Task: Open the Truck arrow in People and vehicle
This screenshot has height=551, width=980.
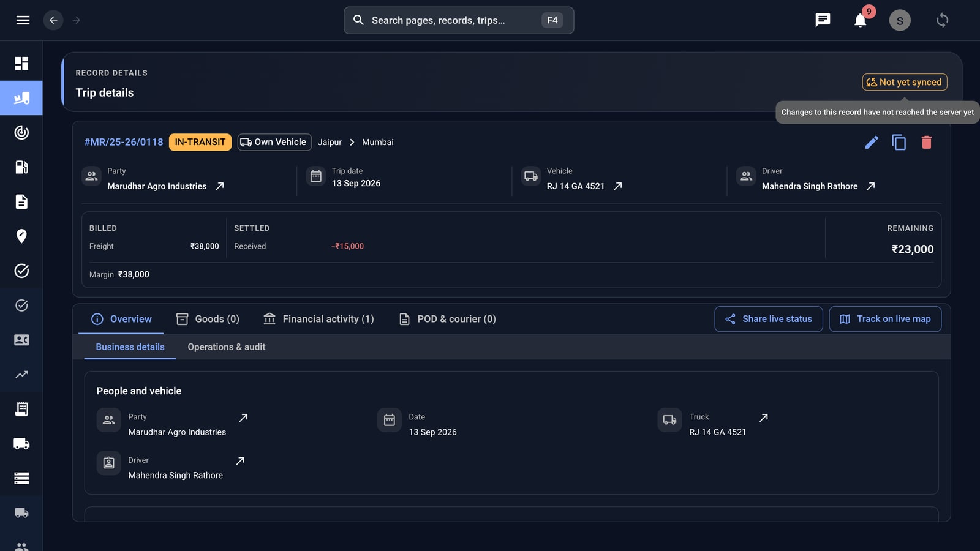Action: 763,418
